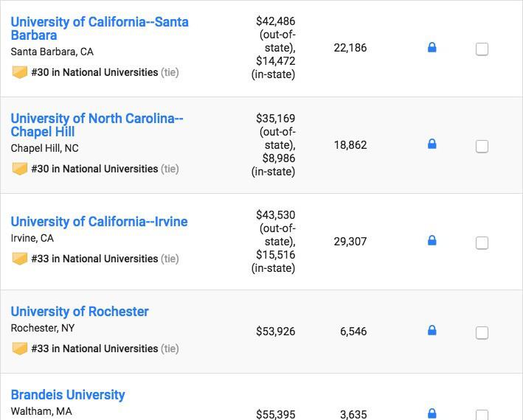Select the compare checkbox for UC Irvine

tap(482, 243)
